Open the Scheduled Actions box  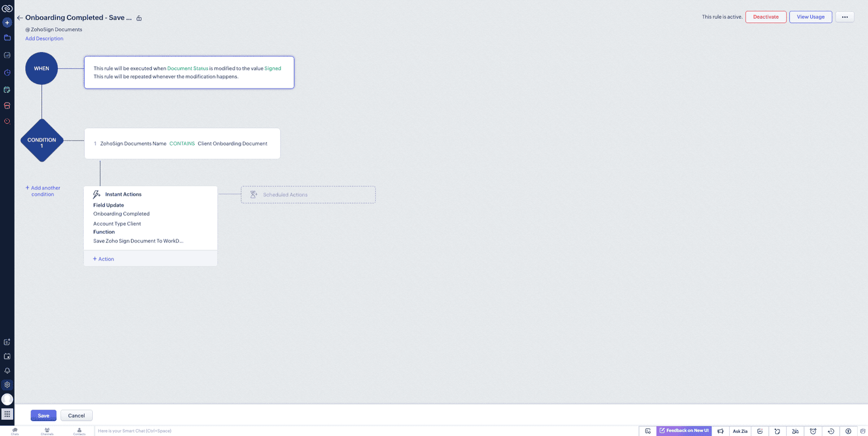coord(308,195)
